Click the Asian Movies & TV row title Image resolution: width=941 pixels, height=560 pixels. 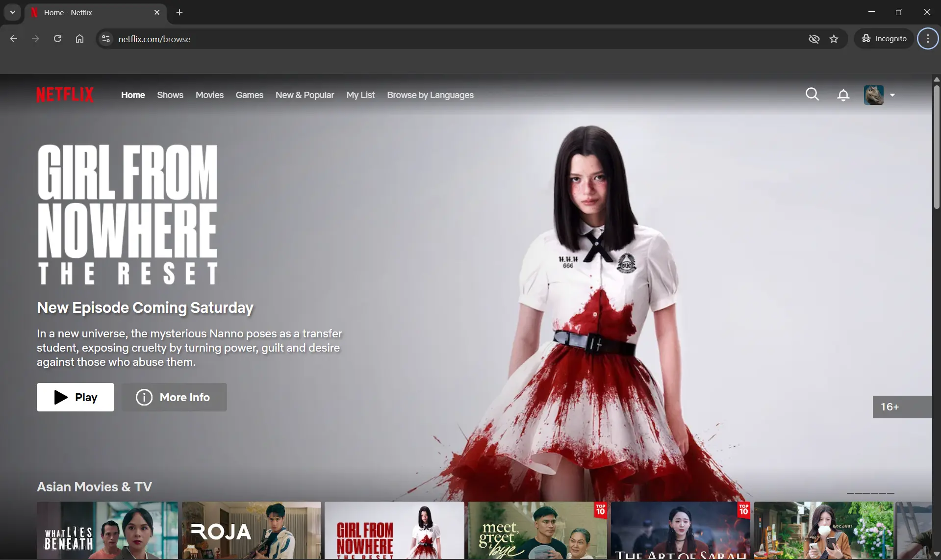tap(95, 487)
